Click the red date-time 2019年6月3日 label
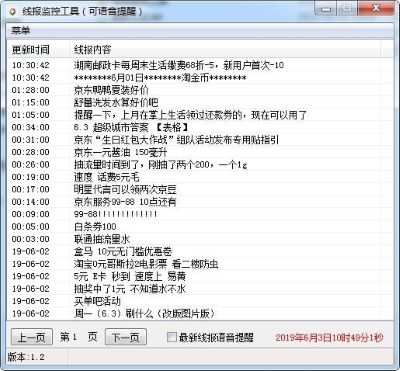Image resolution: width=400 pixels, height=371 pixels. [x=329, y=338]
